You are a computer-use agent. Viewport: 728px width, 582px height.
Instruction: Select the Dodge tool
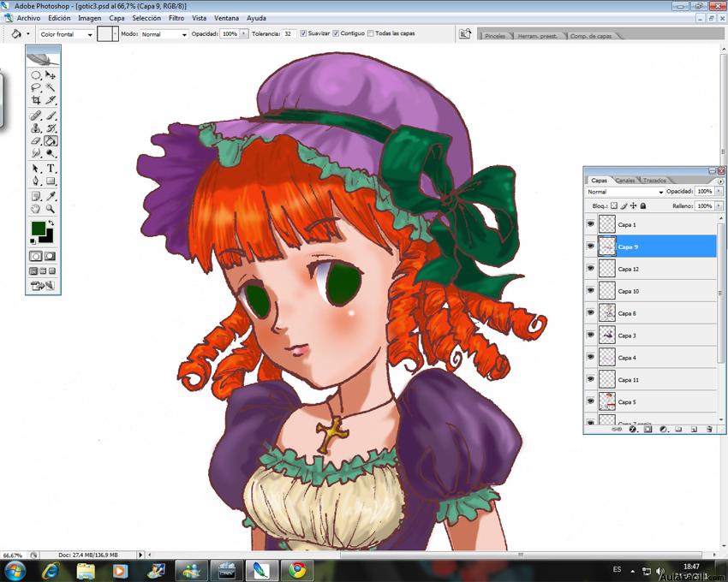tap(51, 153)
